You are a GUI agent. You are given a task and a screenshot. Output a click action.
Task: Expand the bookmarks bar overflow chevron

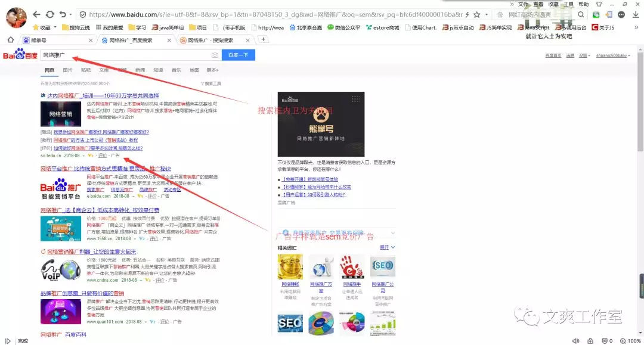pos(636,27)
